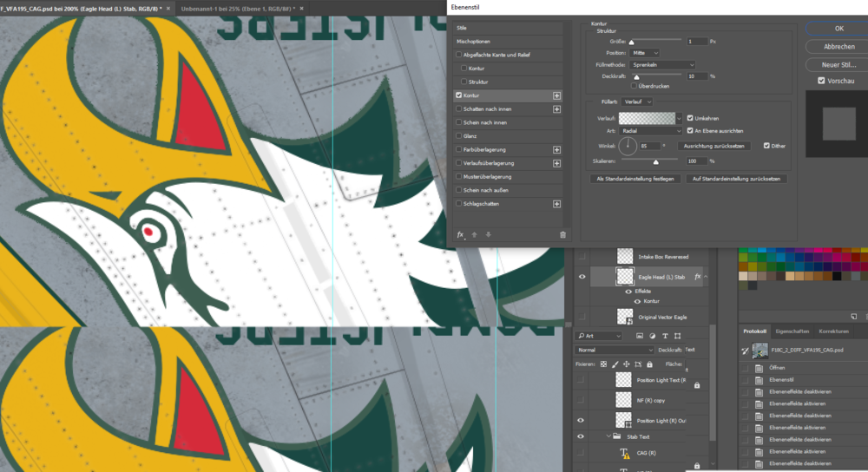Select Stile at top of styles list
The height and width of the screenshot is (472, 868).
pyautogui.click(x=508, y=28)
